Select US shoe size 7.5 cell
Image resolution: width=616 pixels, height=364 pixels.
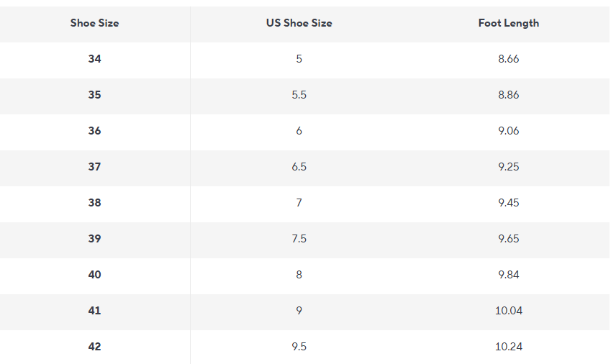pyautogui.click(x=299, y=239)
